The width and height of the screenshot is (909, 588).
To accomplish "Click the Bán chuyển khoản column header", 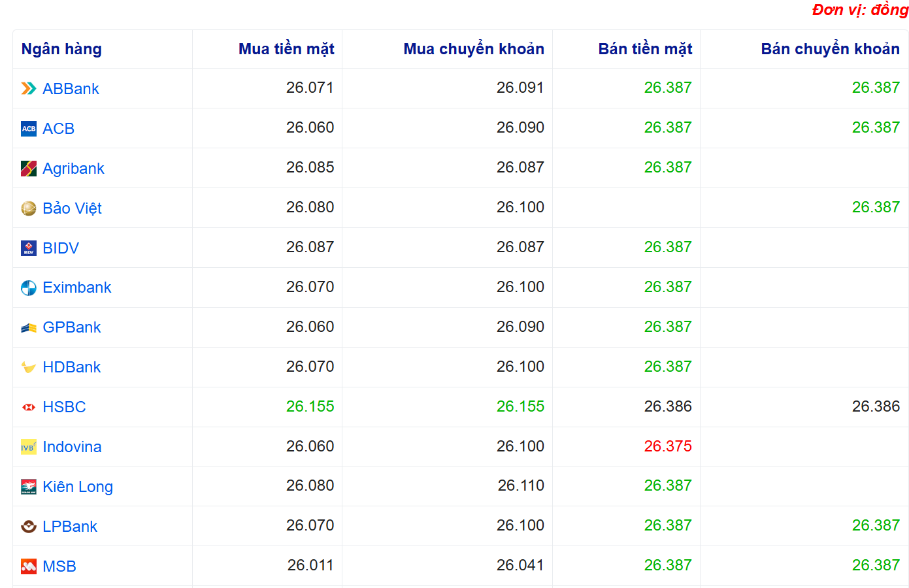I will pos(830,49).
